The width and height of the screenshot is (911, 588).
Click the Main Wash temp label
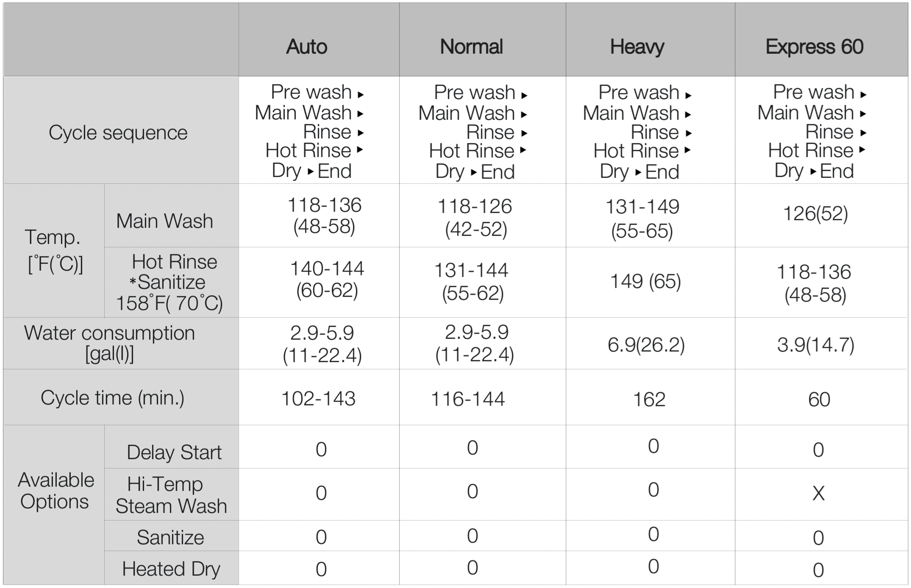pyautogui.click(x=164, y=221)
